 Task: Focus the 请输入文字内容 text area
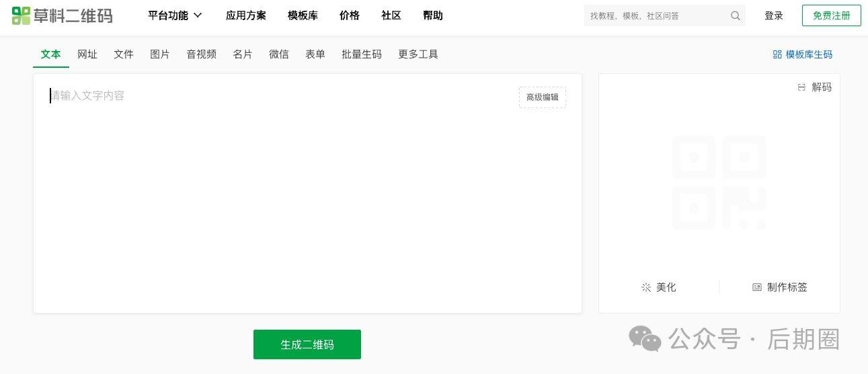click(307, 193)
